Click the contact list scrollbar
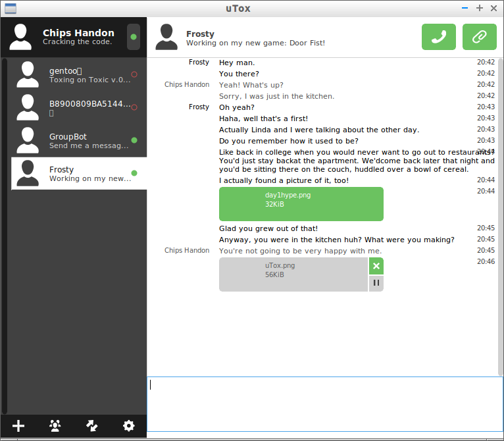Image resolution: width=504 pixels, height=441 pixels. [x=5, y=236]
